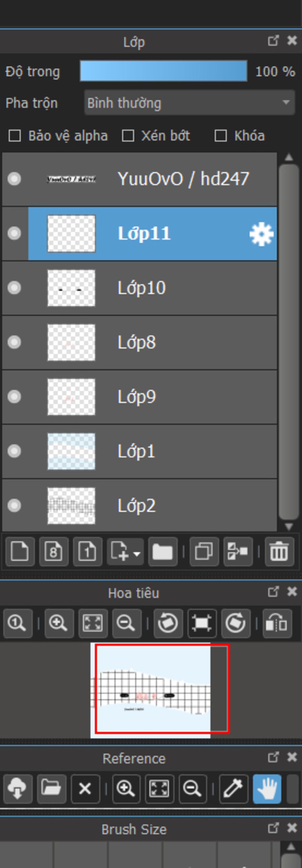
Task: Select the eyedropper in Reference panel
Action: (x=233, y=788)
